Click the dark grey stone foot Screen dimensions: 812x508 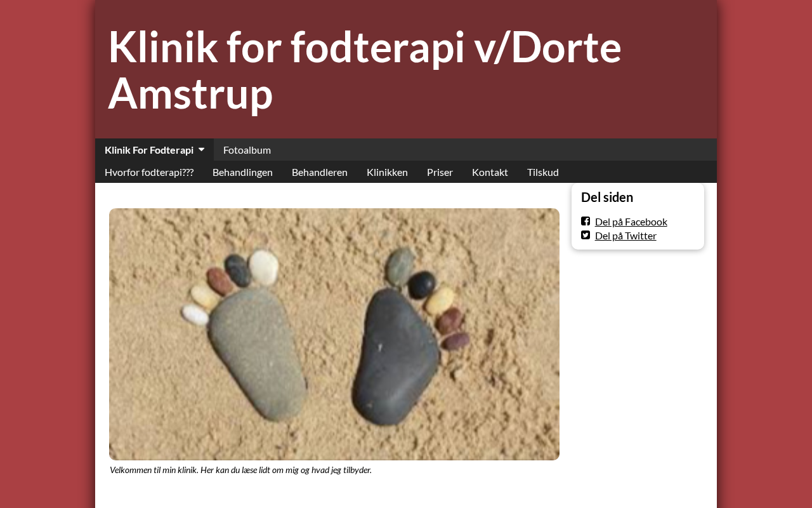point(395,357)
